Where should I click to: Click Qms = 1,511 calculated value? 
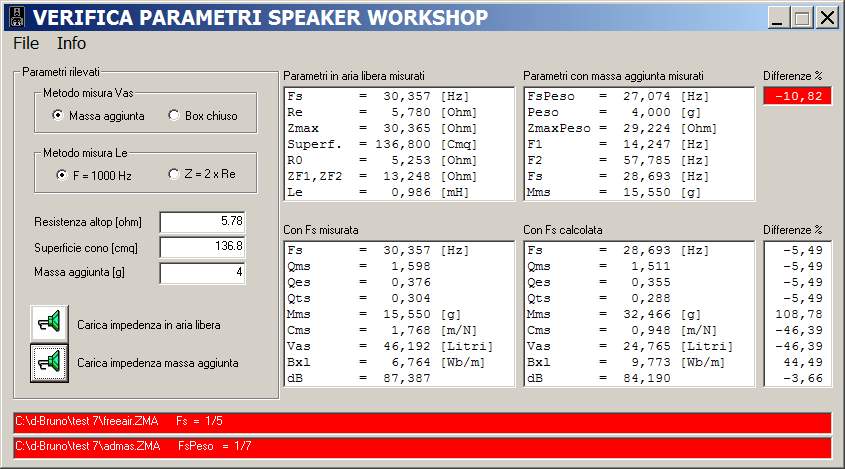point(599,266)
